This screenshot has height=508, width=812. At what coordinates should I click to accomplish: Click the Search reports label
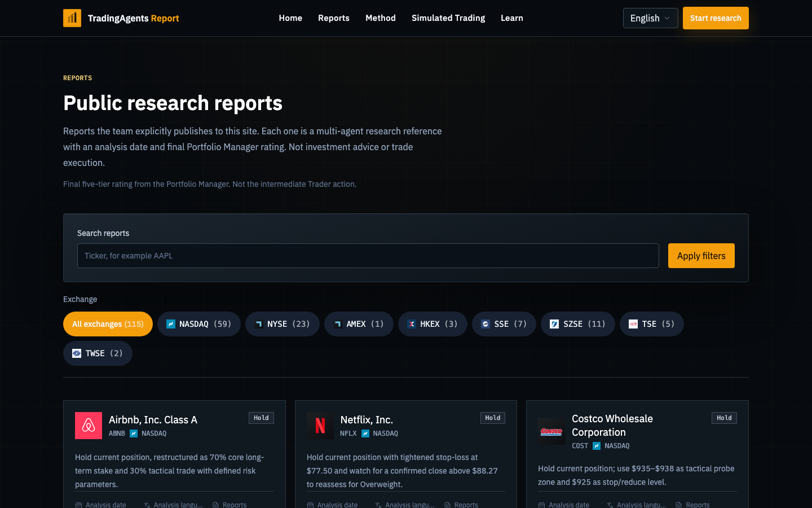[x=103, y=233]
